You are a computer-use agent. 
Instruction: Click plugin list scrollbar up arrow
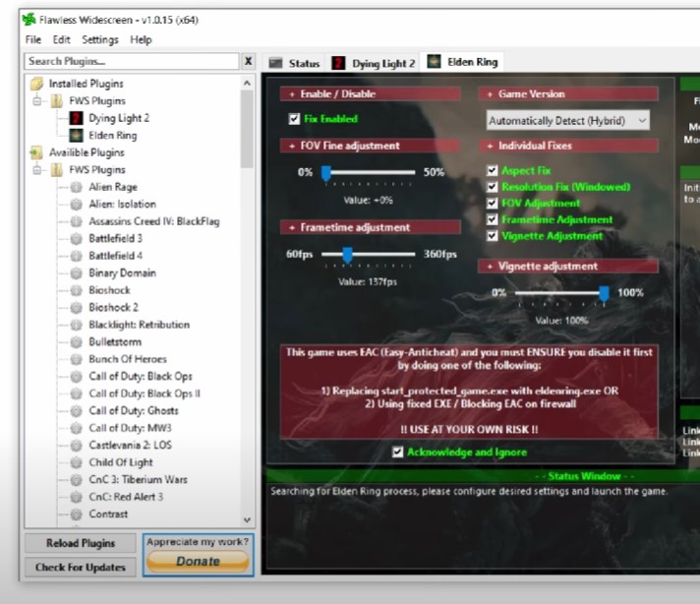[x=247, y=83]
